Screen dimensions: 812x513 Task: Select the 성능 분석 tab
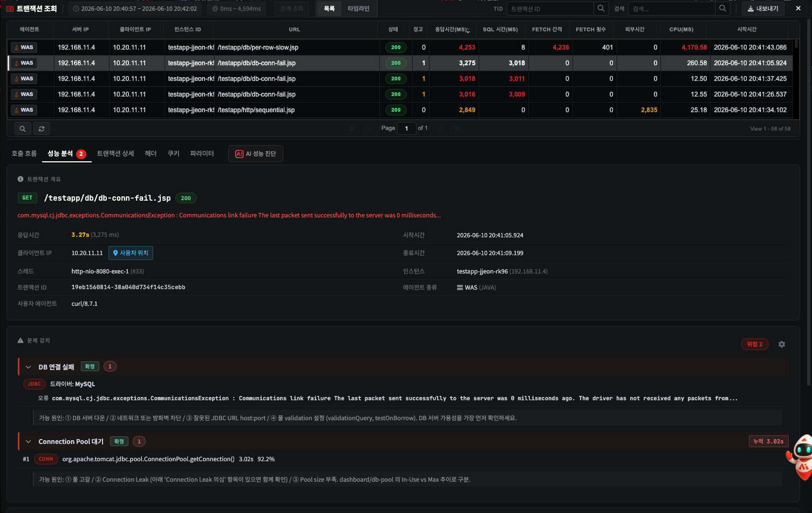(66, 154)
